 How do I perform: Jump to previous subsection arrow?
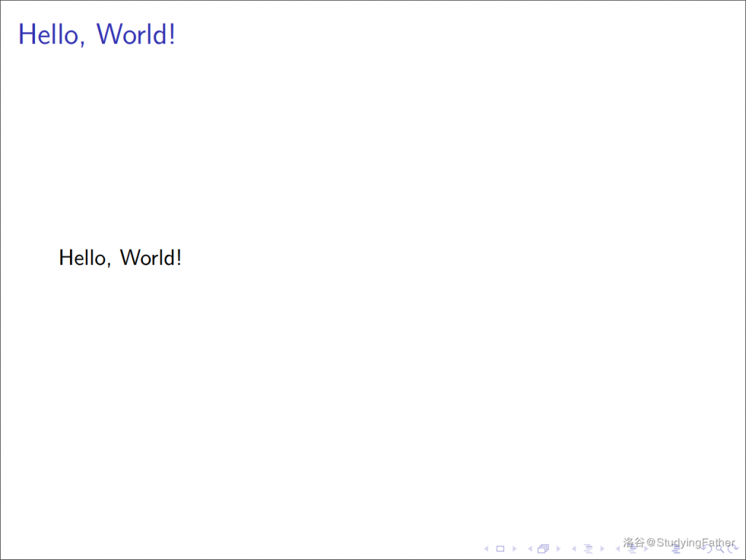tap(574, 548)
